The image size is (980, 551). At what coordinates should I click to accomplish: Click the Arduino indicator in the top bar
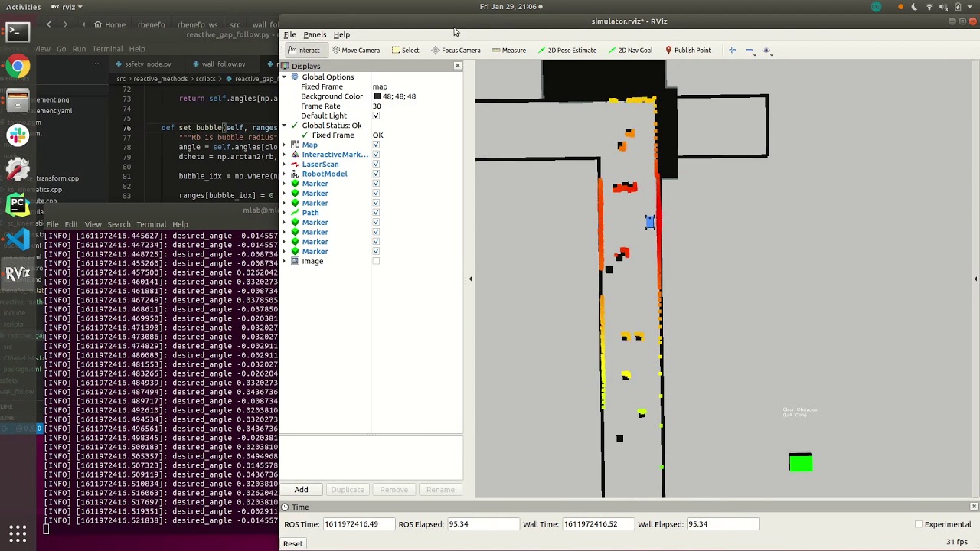[876, 7]
